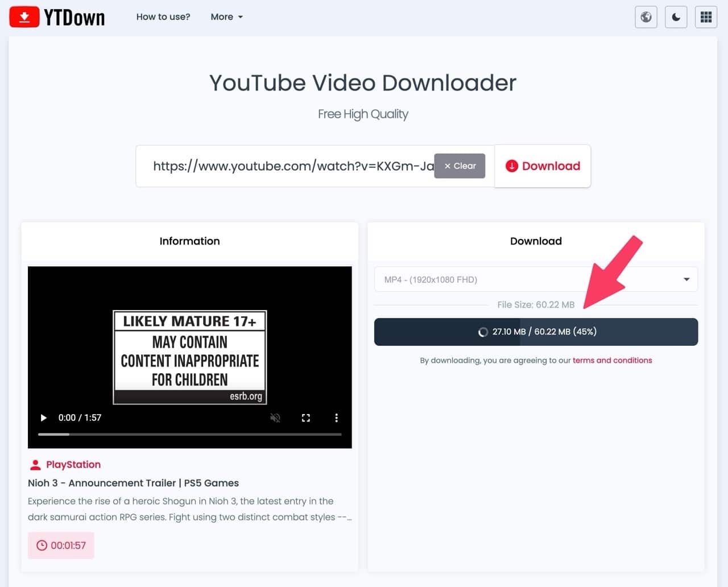This screenshot has height=587, width=728.
Task: Click the 0:00 / 1:57 time display
Action: pos(80,418)
